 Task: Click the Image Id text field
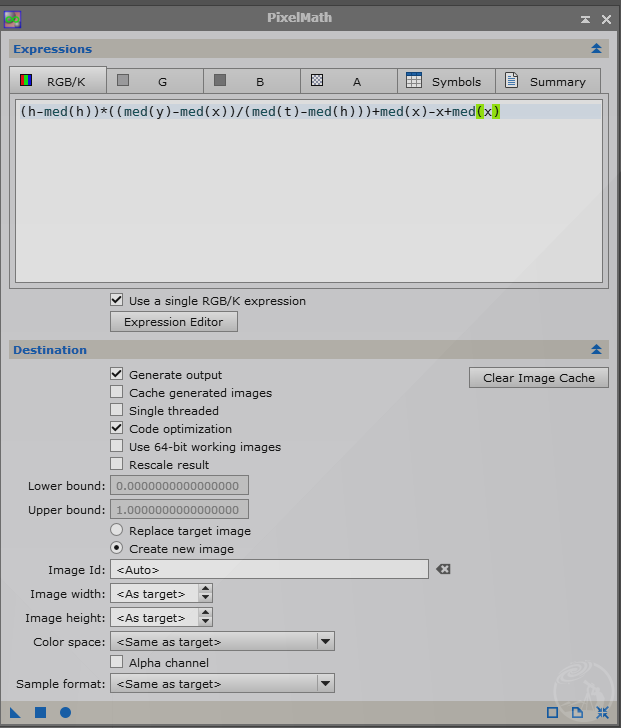[269, 569]
